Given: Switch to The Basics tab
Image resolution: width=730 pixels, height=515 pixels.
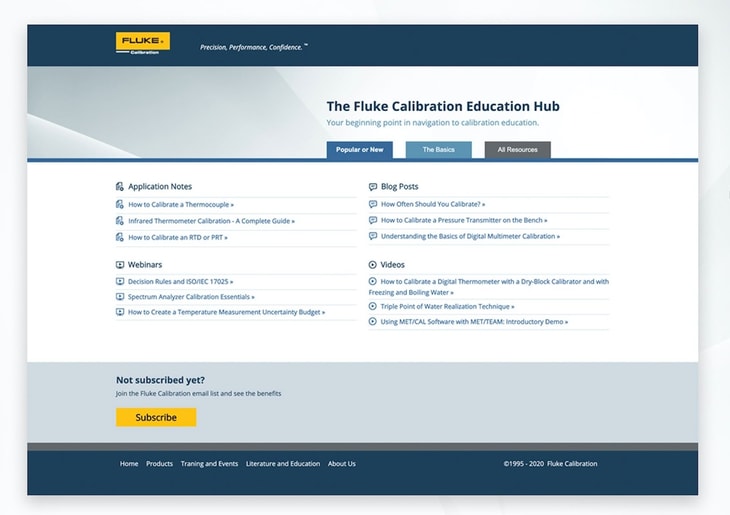Looking at the screenshot, I should (x=439, y=150).
